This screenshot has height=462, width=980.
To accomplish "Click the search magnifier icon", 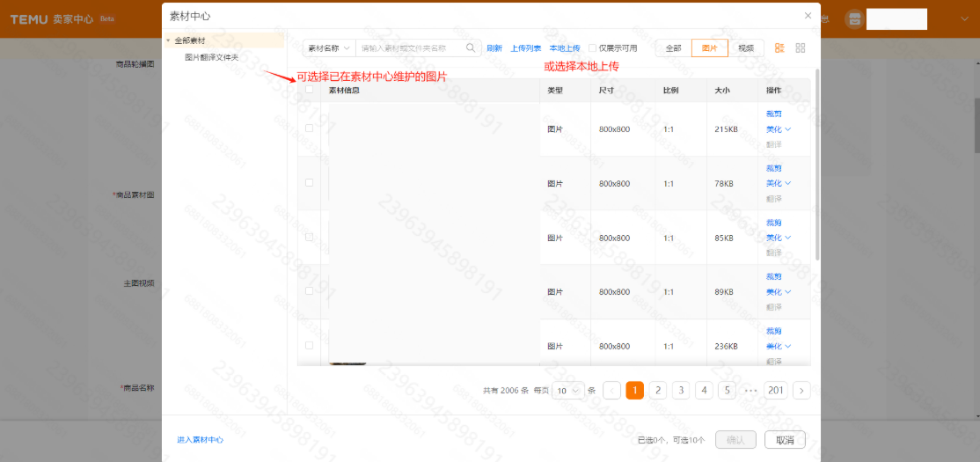I will click(x=471, y=48).
